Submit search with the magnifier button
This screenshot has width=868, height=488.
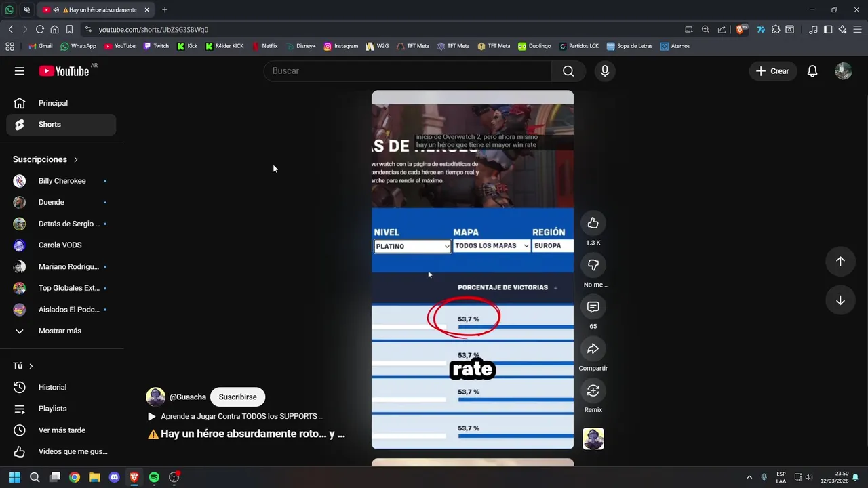click(x=568, y=71)
